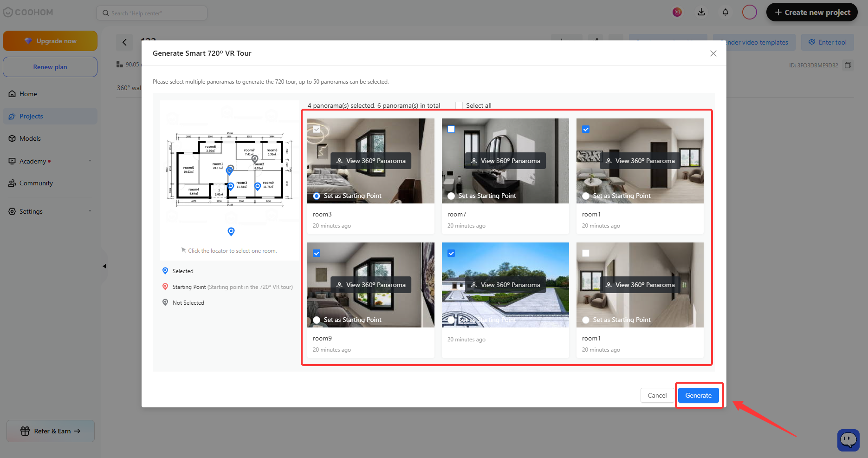
Task: Focus the Help center search field
Action: 152,13
